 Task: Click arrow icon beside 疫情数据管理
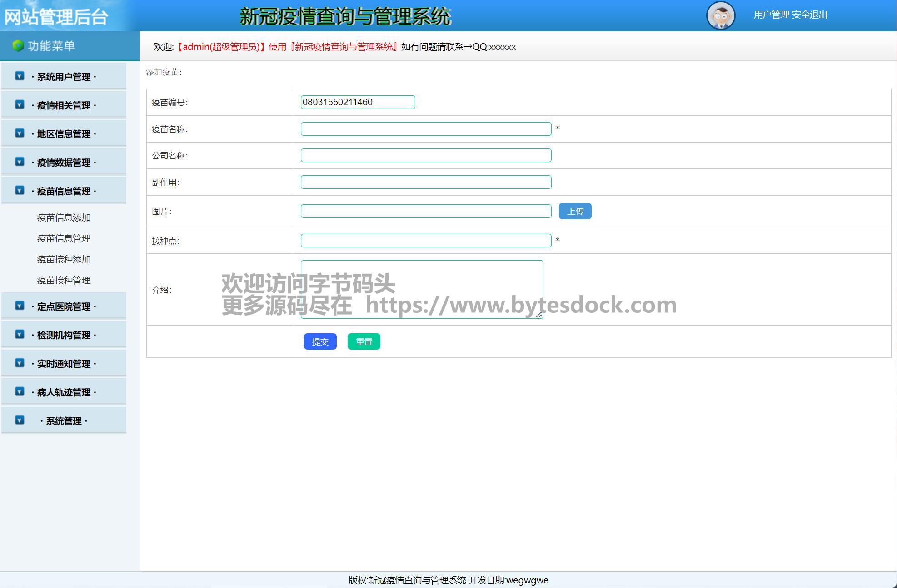[x=20, y=162]
